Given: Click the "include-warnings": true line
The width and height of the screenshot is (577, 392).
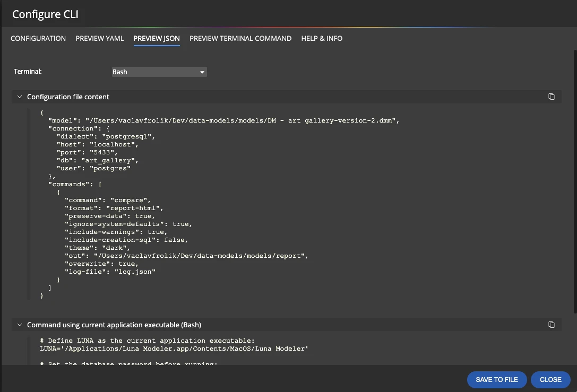Looking at the screenshot, I should pyautogui.click(x=116, y=232).
